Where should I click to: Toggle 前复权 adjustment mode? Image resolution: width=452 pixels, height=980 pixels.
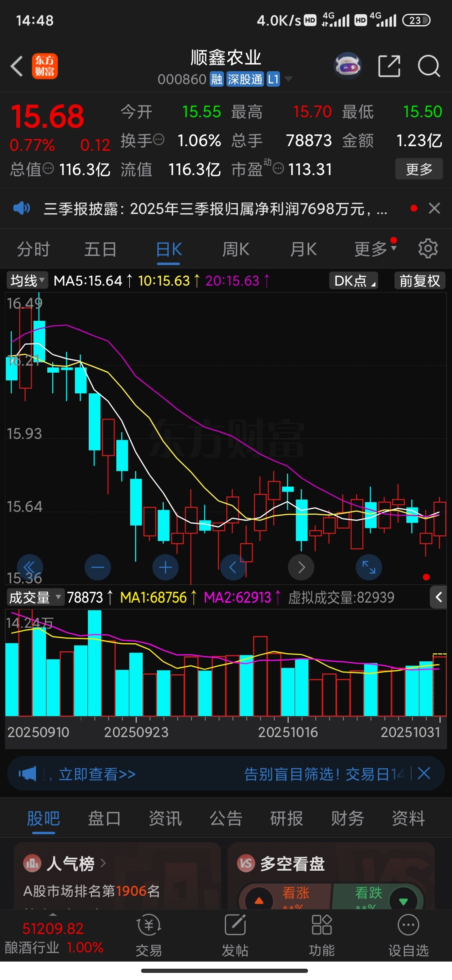420,281
